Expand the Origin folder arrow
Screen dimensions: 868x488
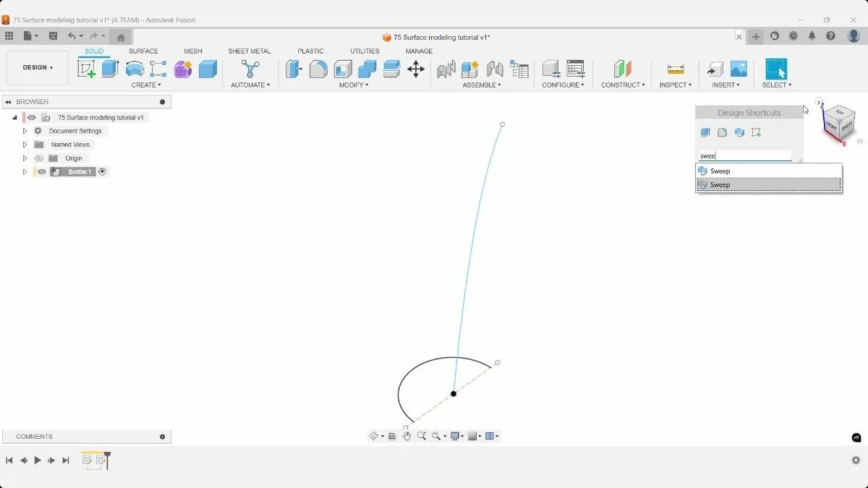click(25, 158)
